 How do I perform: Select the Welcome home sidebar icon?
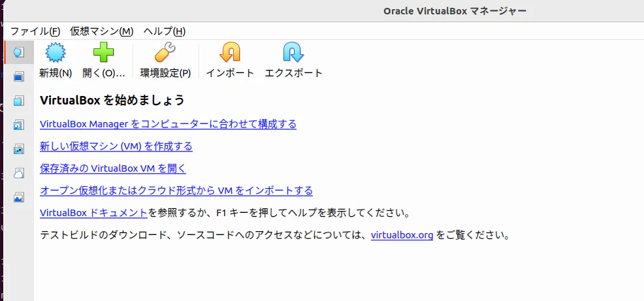pos(19,52)
